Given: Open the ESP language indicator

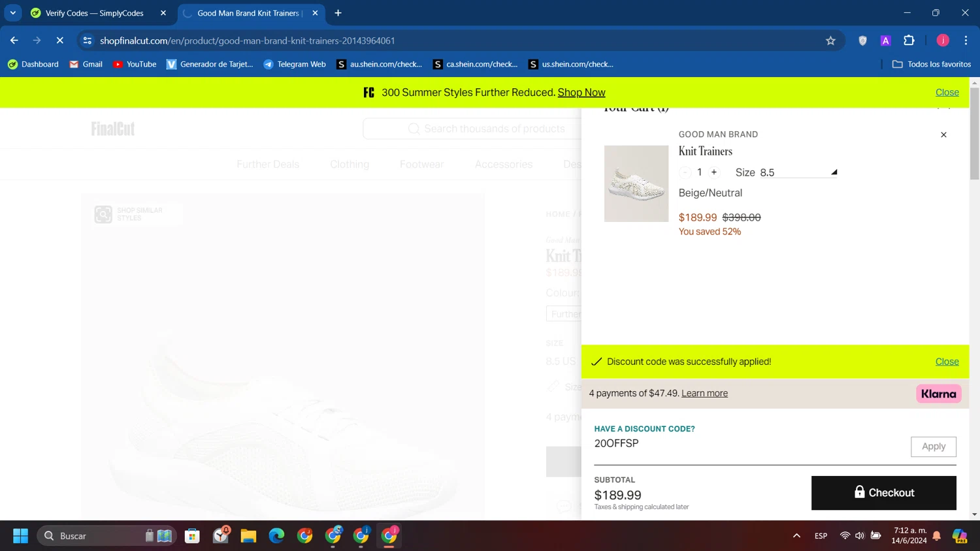Looking at the screenshot, I should (821, 536).
